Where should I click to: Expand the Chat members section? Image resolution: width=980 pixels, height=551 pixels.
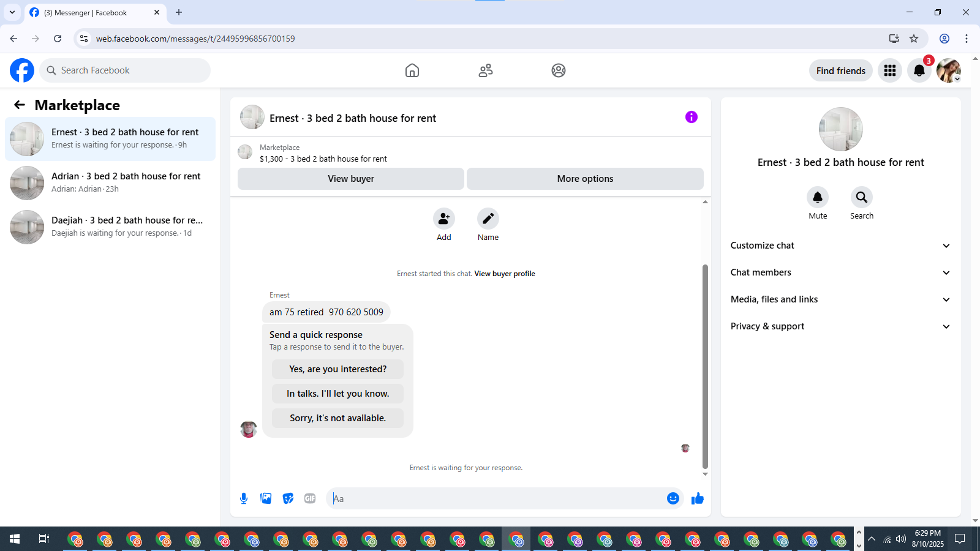(840, 272)
